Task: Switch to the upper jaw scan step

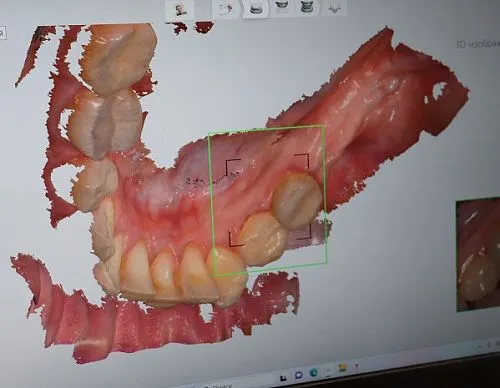Action: coord(281,6)
